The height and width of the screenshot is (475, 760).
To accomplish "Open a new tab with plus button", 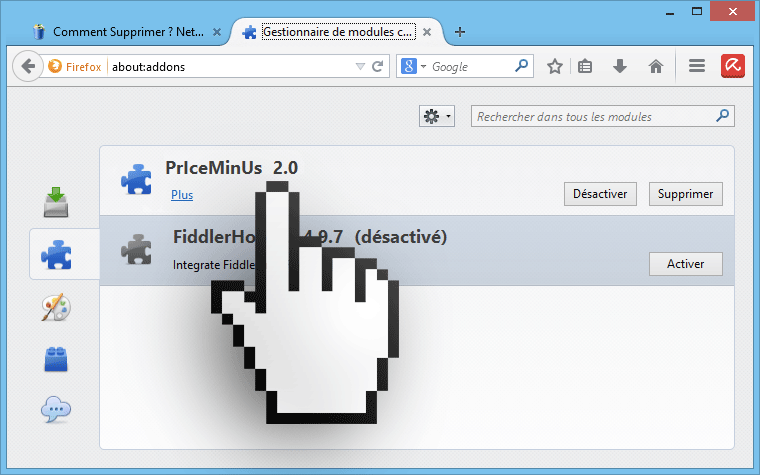I will 459,32.
